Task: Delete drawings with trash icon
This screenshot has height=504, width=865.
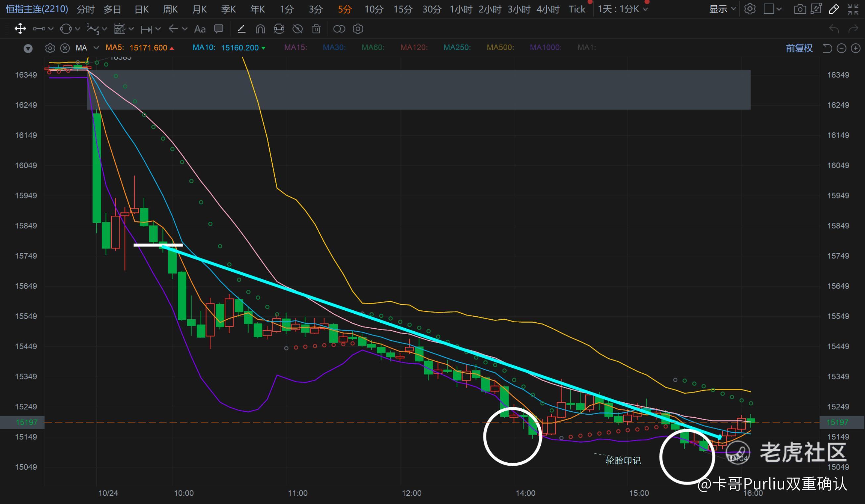Action: (x=316, y=29)
